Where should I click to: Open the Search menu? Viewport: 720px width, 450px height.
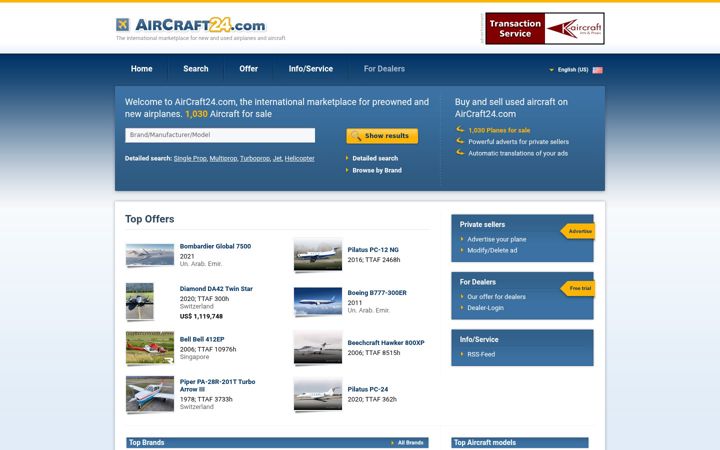[196, 69]
